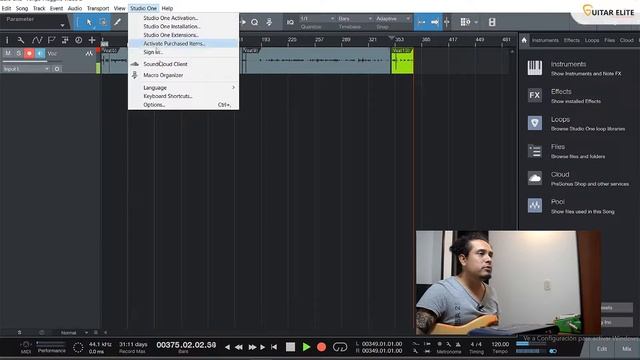Open the Pool waveform icon in browser
Viewport: 640px width, 360px height.
(535, 205)
